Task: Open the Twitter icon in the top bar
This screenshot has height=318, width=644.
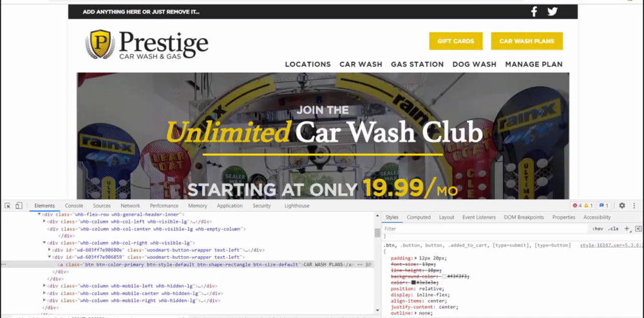Action: point(553,12)
